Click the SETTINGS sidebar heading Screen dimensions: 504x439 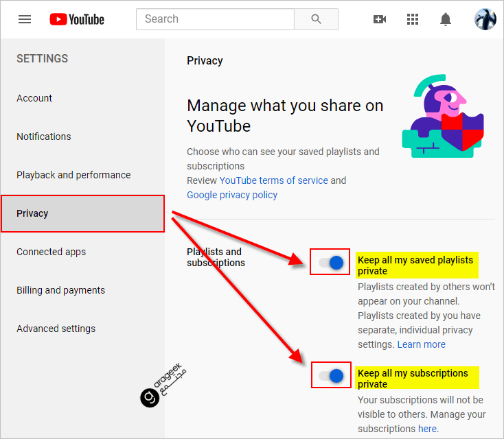pyautogui.click(x=42, y=58)
